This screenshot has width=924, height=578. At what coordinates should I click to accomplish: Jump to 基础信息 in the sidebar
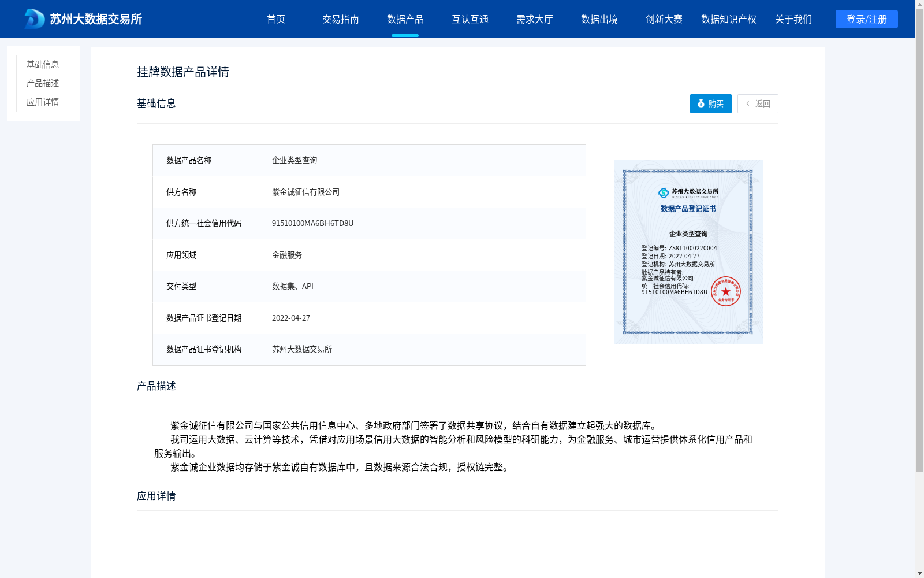click(x=43, y=64)
